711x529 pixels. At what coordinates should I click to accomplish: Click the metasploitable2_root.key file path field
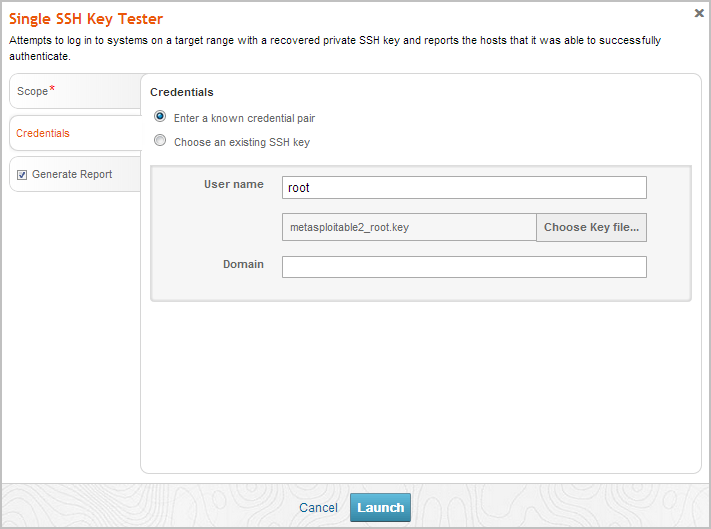click(x=409, y=228)
